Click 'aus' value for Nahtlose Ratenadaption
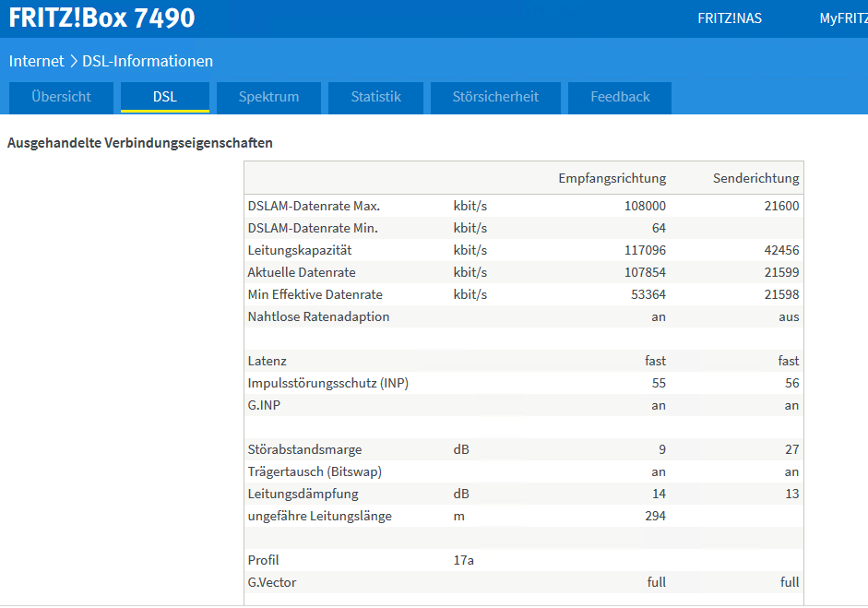The width and height of the screenshot is (868, 608). click(x=789, y=317)
